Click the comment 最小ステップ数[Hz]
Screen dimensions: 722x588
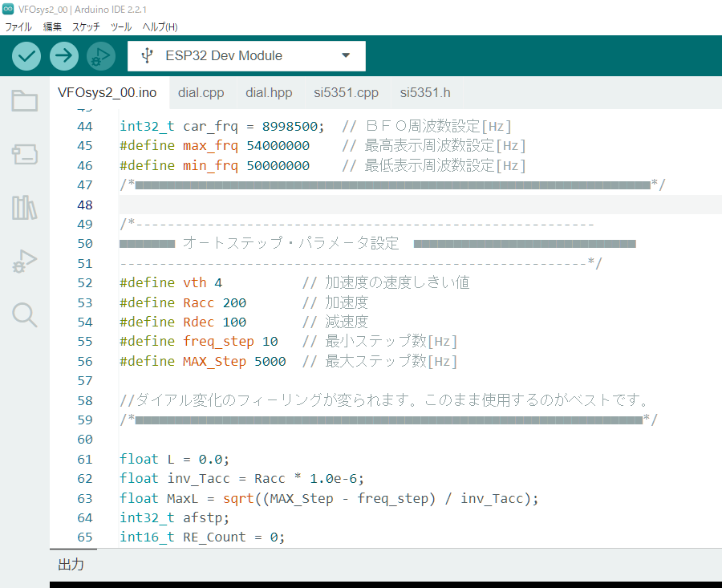point(380,341)
